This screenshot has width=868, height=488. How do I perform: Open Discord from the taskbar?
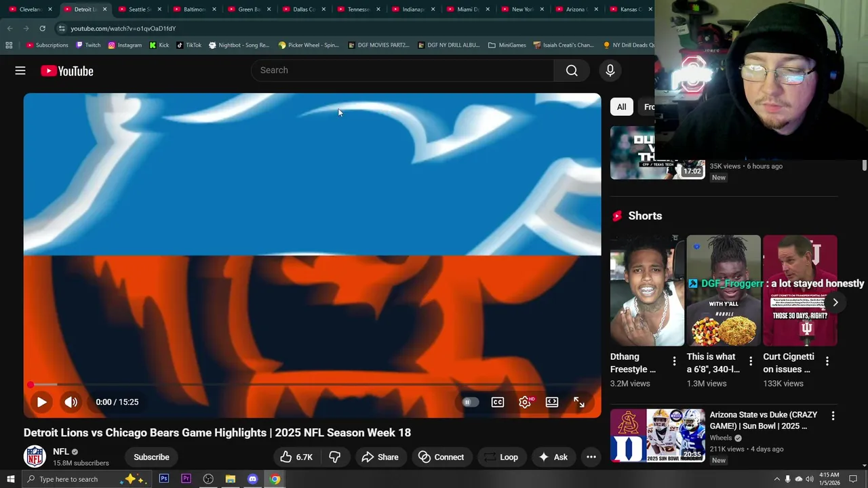coord(253,479)
